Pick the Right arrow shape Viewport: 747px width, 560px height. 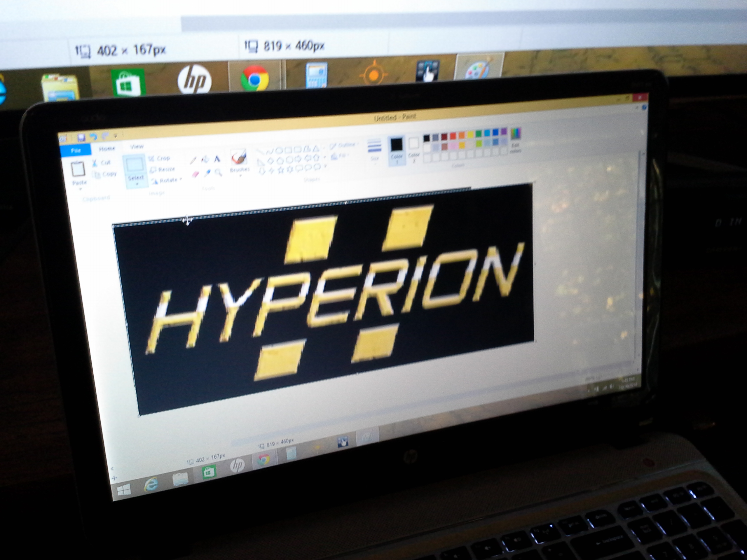(x=298, y=159)
